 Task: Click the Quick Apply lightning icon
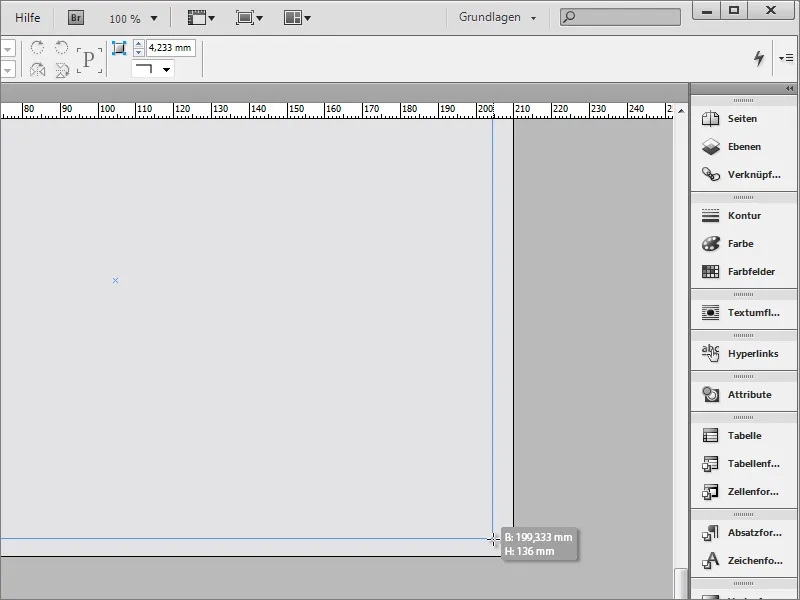point(759,58)
